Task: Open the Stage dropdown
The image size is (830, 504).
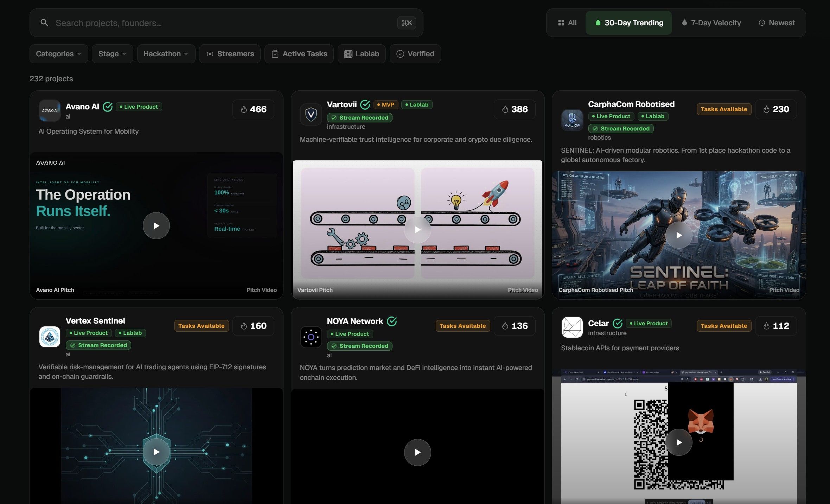Action: (112, 54)
